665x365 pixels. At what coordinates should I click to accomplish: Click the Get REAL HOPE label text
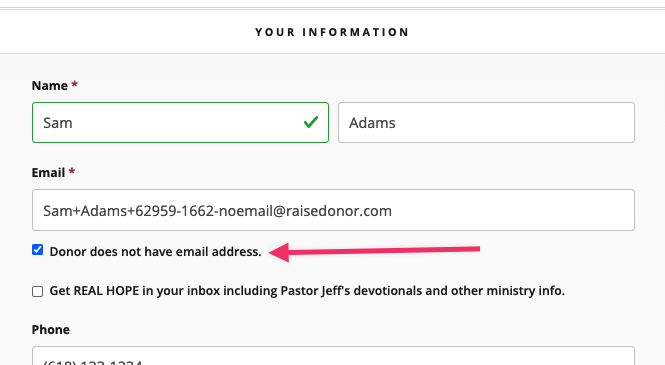(307, 291)
